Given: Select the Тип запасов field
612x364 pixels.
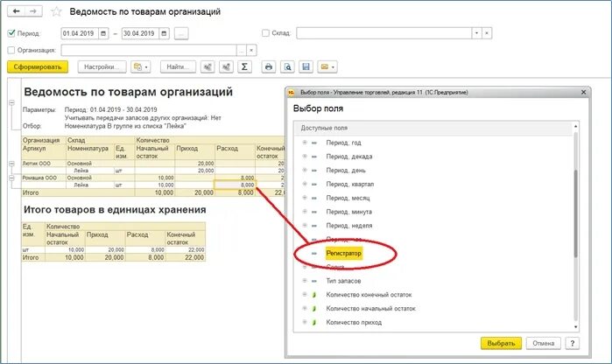Looking at the screenshot, I should pos(343,281).
